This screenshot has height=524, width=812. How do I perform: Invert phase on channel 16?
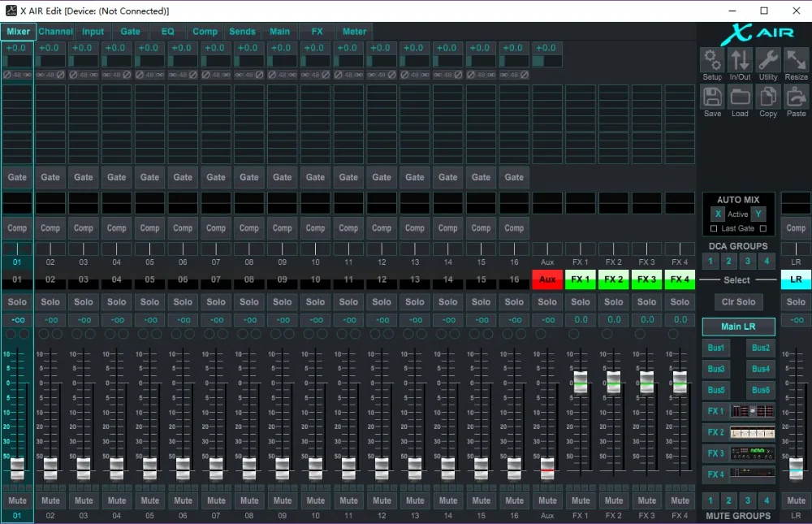point(525,75)
